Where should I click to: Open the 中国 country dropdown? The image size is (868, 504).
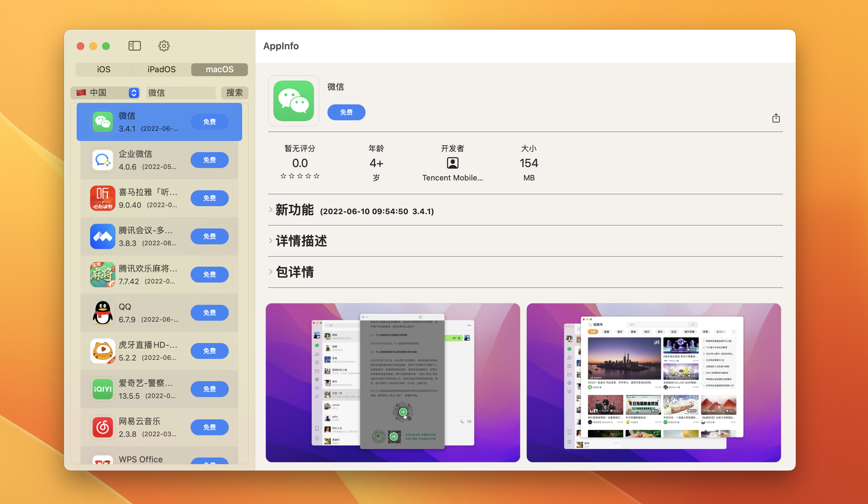105,93
